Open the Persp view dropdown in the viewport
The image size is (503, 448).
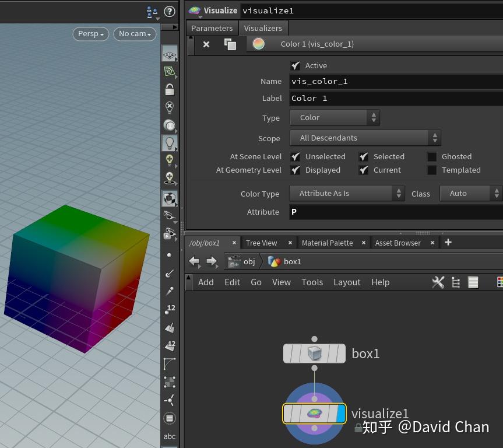coord(90,34)
